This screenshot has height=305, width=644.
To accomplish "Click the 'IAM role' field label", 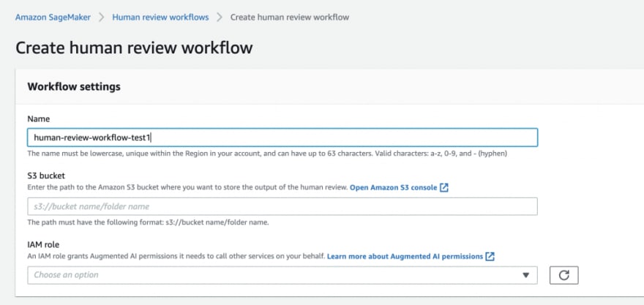I will (43, 244).
